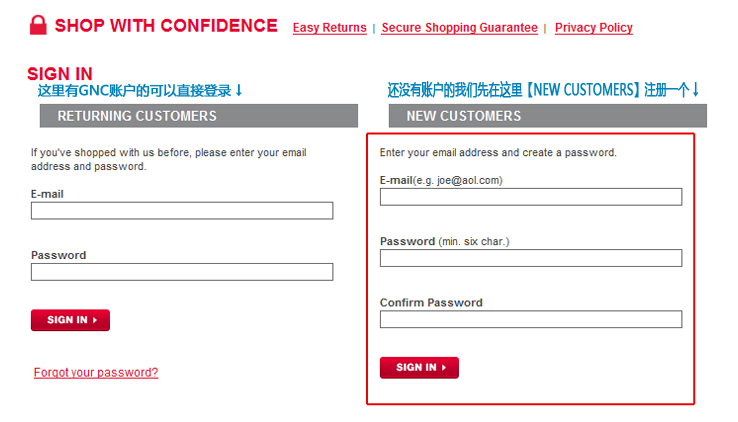This screenshot has height=422, width=738.
Task: Click the blue down arrow above New Customers
Action: click(696, 89)
